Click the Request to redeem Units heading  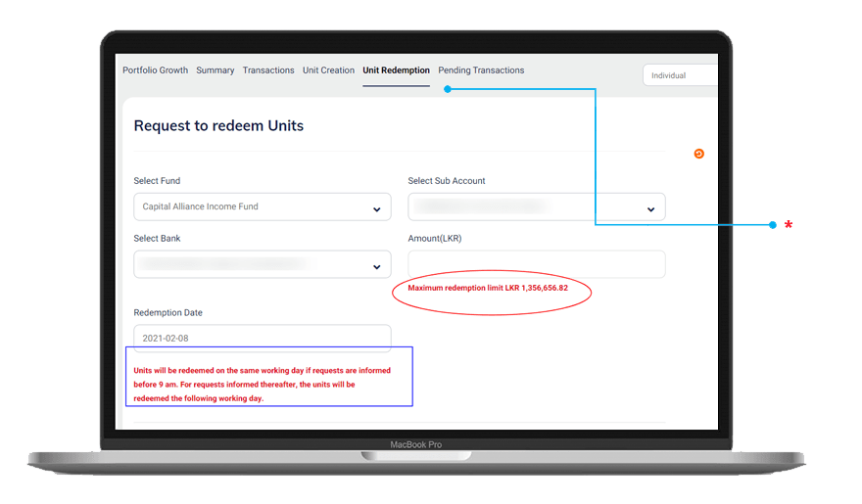coord(218,125)
